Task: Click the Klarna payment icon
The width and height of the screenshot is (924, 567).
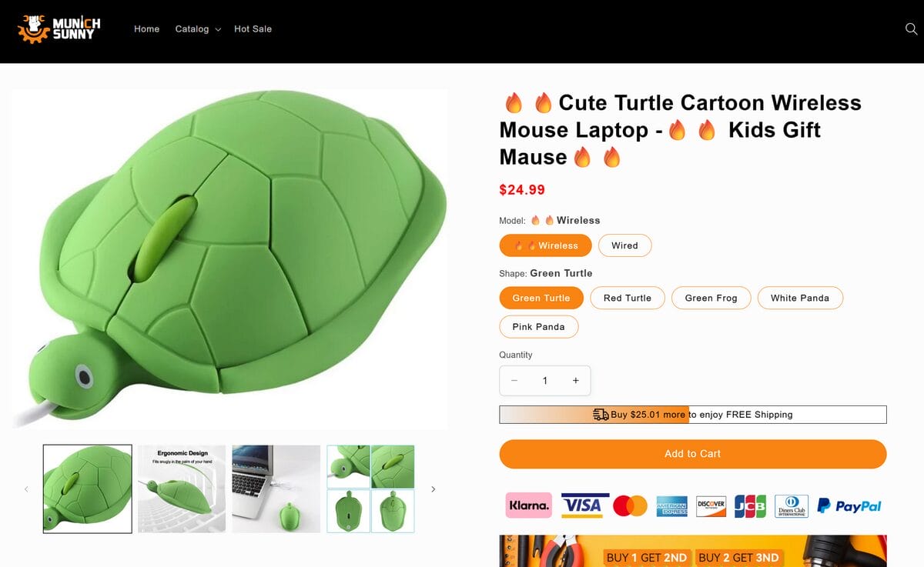Action: (x=528, y=505)
